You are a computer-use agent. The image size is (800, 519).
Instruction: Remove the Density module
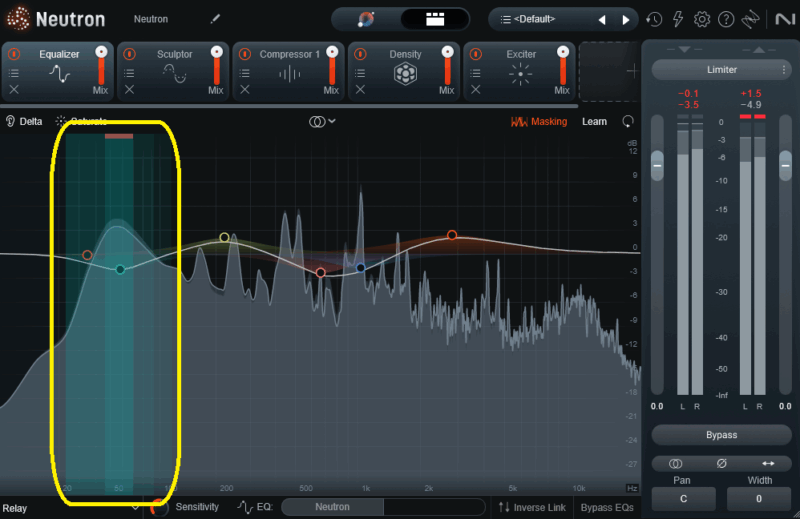[x=360, y=90]
